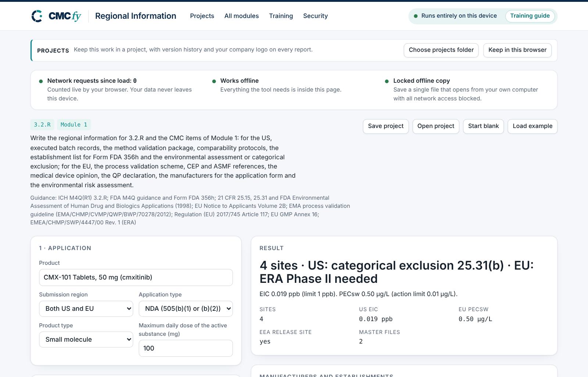588x377 pixels.
Task: Open the Security nav link
Action: [315, 16]
